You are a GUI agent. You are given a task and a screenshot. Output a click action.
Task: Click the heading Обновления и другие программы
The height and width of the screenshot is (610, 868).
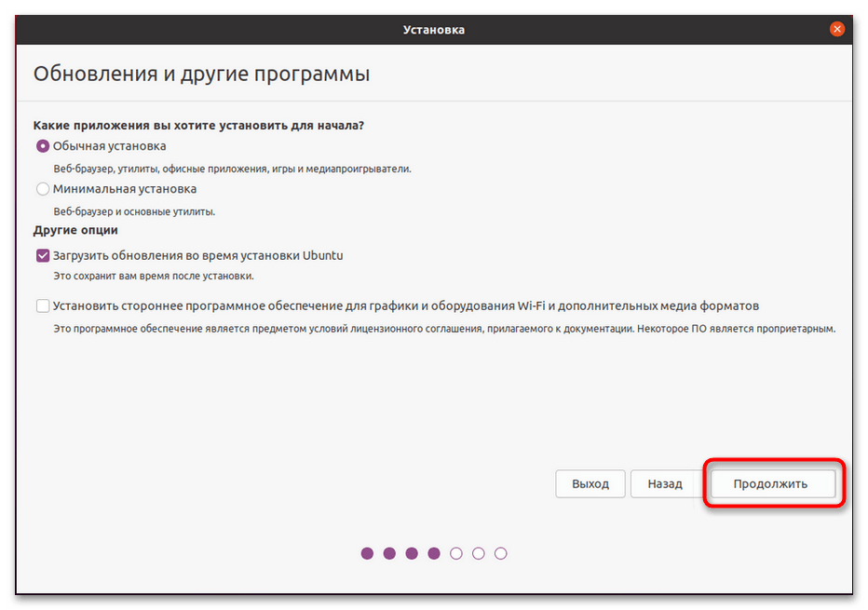(x=201, y=74)
